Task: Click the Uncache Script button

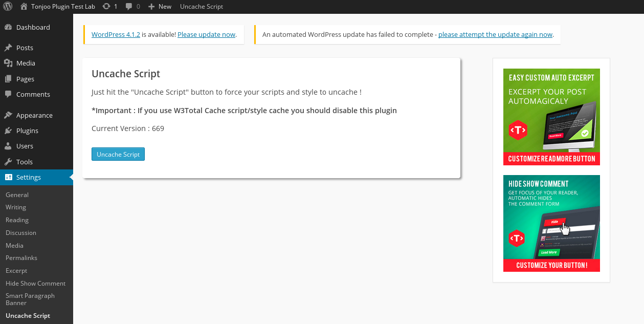Action: click(118, 154)
